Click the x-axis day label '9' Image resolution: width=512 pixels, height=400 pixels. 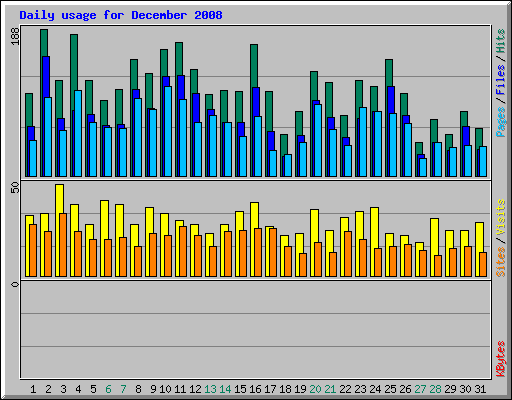click(153, 389)
